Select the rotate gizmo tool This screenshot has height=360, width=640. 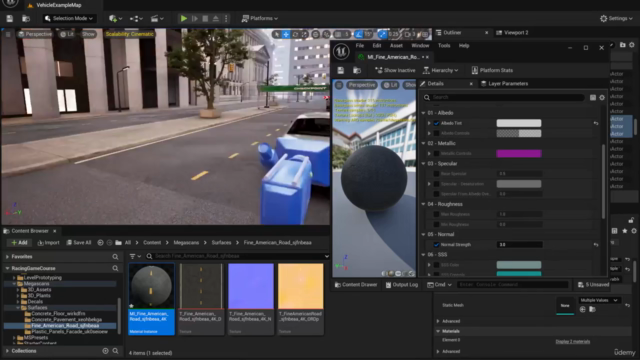pyautogui.click(x=295, y=35)
